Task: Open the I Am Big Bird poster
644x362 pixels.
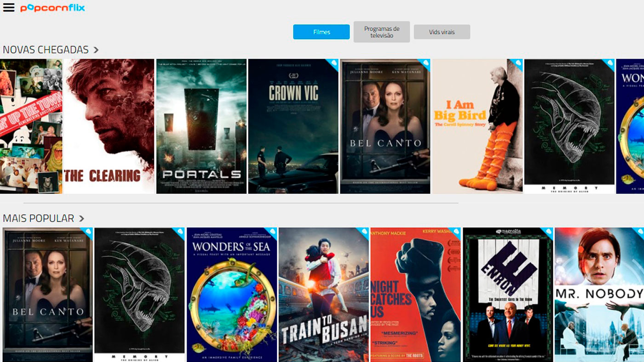Action: click(477, 126)
